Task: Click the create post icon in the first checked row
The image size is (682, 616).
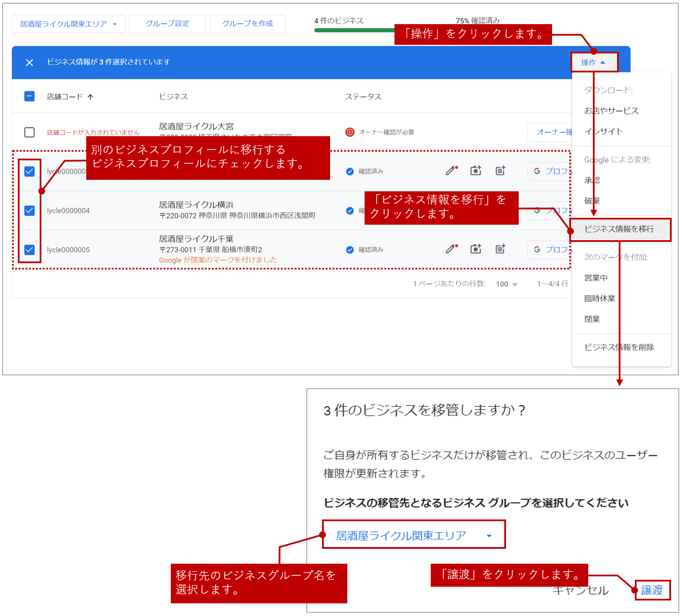Action: click(500, 171)
